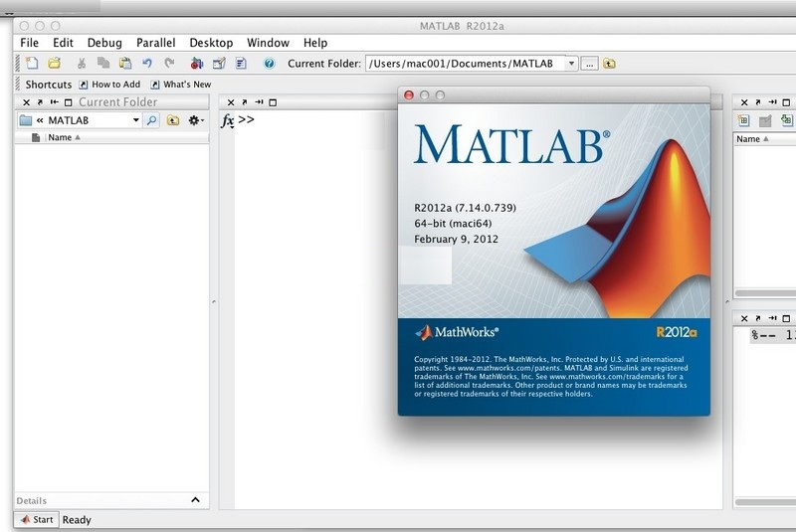Click the browse for folder ellipsis button
The height and width of the screenshot is (532, 796).
[x=590, y=64]
